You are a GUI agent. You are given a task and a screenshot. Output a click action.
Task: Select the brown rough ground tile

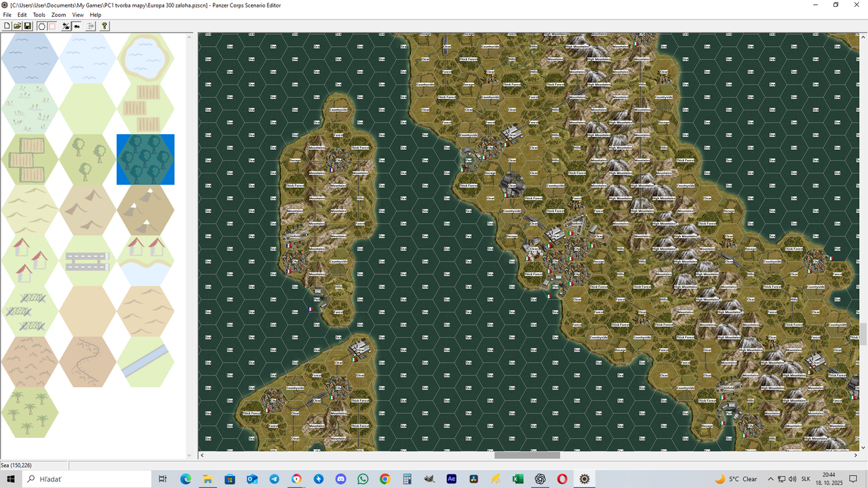pyautogui.click(x=30, y=362)
